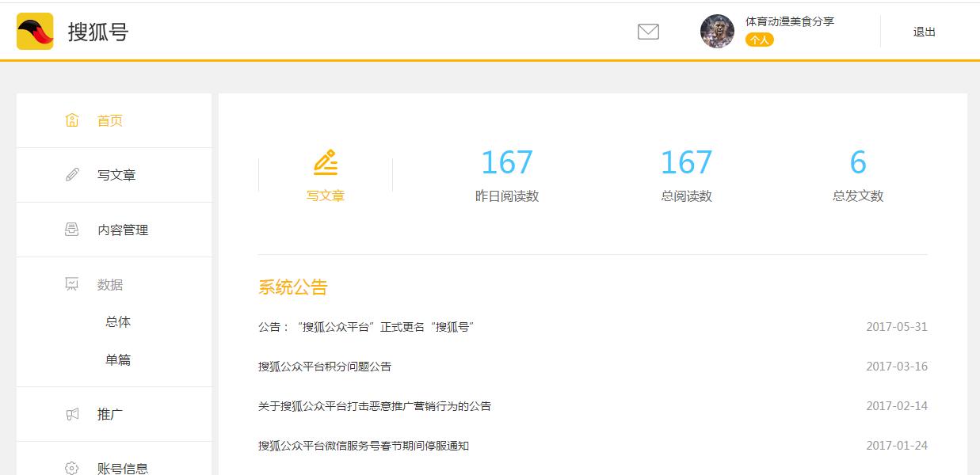Image resolution: width=980 pixels, height=475 pixels.
Task: Click the total posts count 6
Action: [x=858, y=163]
